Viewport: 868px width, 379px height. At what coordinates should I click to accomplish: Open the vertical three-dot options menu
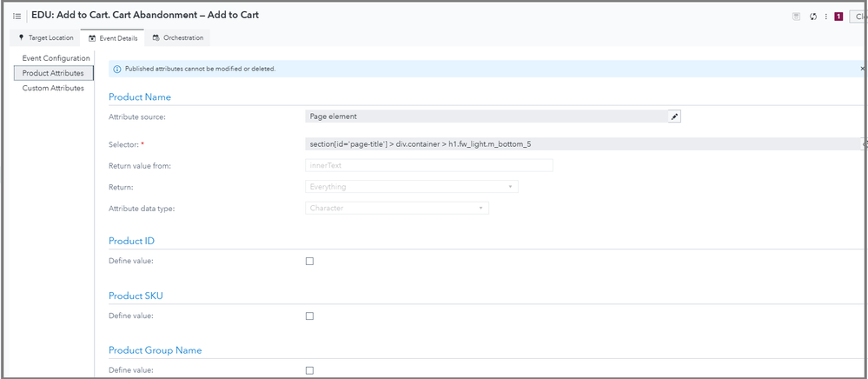825,16
